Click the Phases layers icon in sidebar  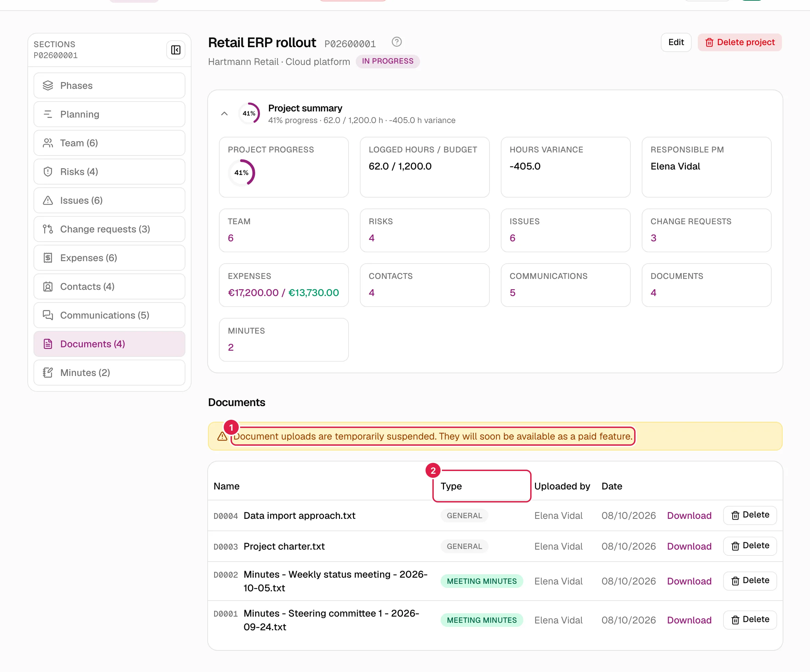coord(48,85)
